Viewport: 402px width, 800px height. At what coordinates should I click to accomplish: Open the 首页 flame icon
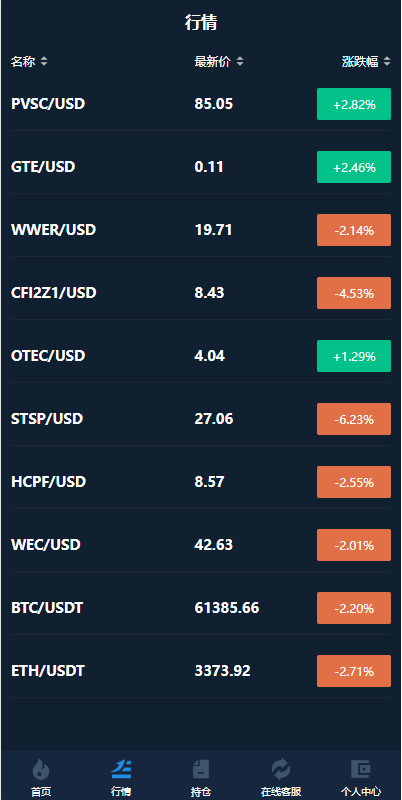pos(41,769)
